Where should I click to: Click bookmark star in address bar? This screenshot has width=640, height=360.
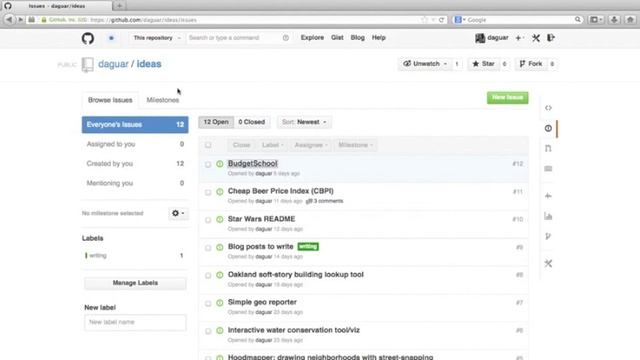point(424,20)
